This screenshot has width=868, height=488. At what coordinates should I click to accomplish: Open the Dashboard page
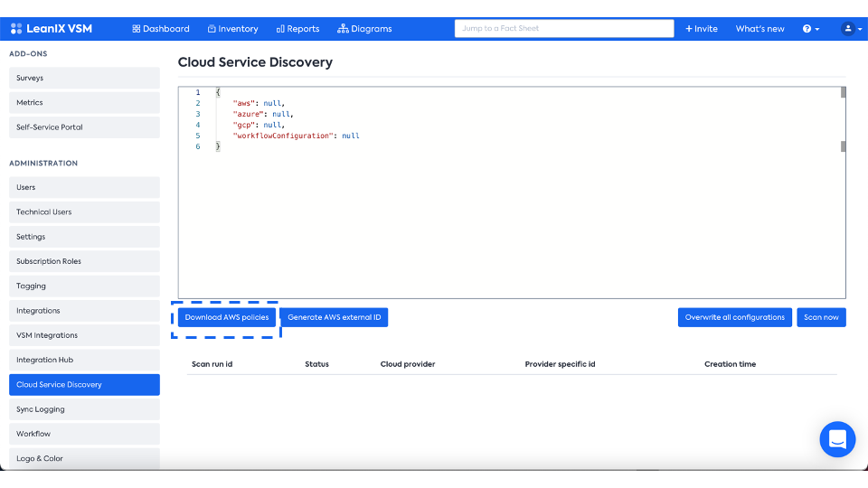[x=161, y=29]
